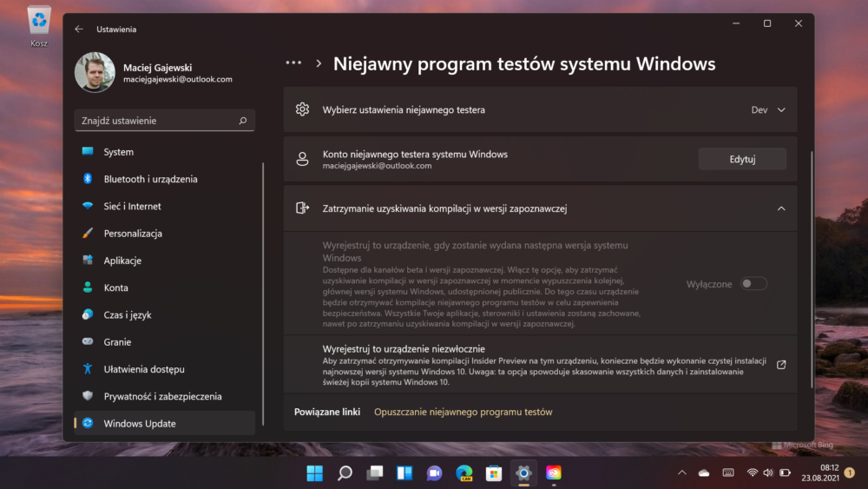Viewport: 868px width, 489px height.
Task: Open Ułatwienia dostępu
Action: (x=164, y=369)
